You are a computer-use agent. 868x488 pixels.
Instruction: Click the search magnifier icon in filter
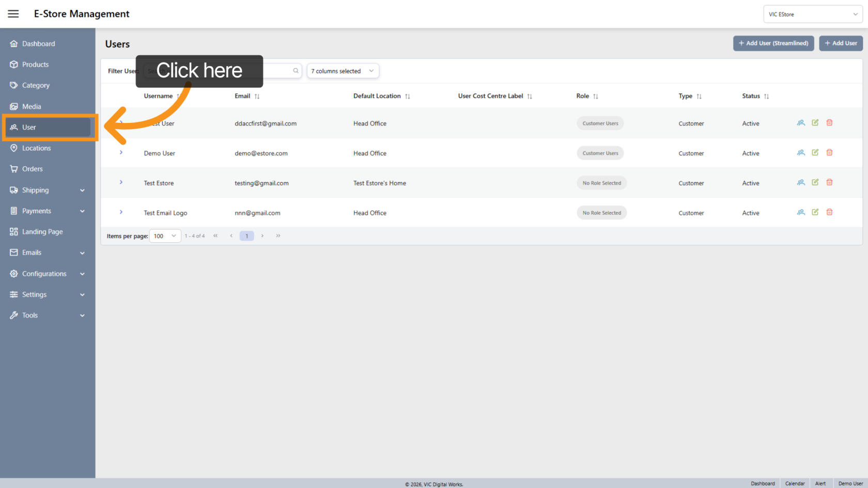point(296,71)
